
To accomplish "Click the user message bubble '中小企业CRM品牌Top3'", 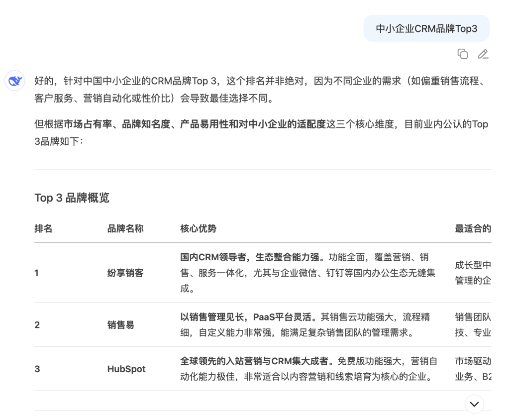I will (x=426, y=29).
